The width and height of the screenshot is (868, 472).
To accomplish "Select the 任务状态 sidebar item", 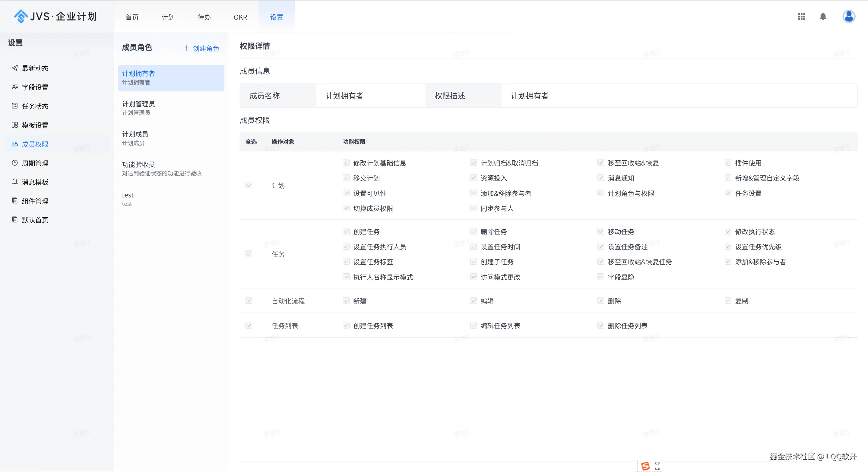I will [x=36, y=106].
